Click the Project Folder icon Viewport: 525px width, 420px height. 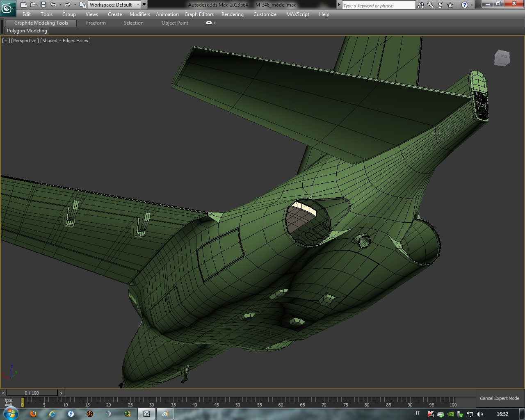[82, 5]
